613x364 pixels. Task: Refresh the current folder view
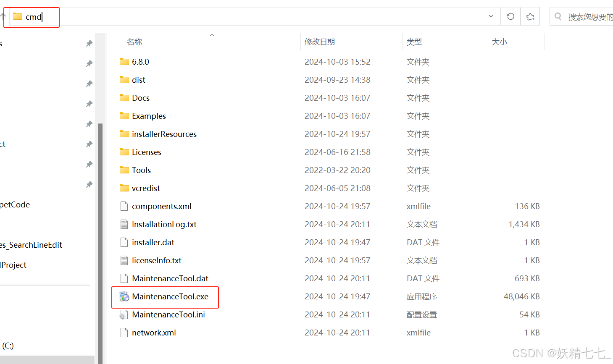[x=510, y=16]
